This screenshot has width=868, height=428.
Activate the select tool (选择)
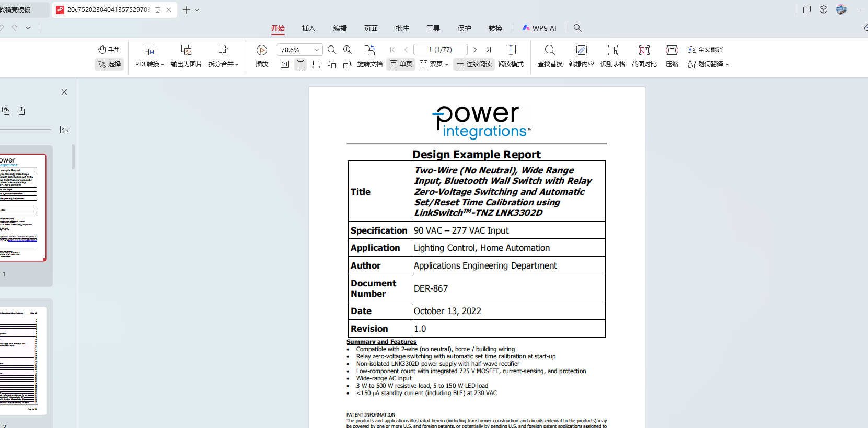pos(109,64)
